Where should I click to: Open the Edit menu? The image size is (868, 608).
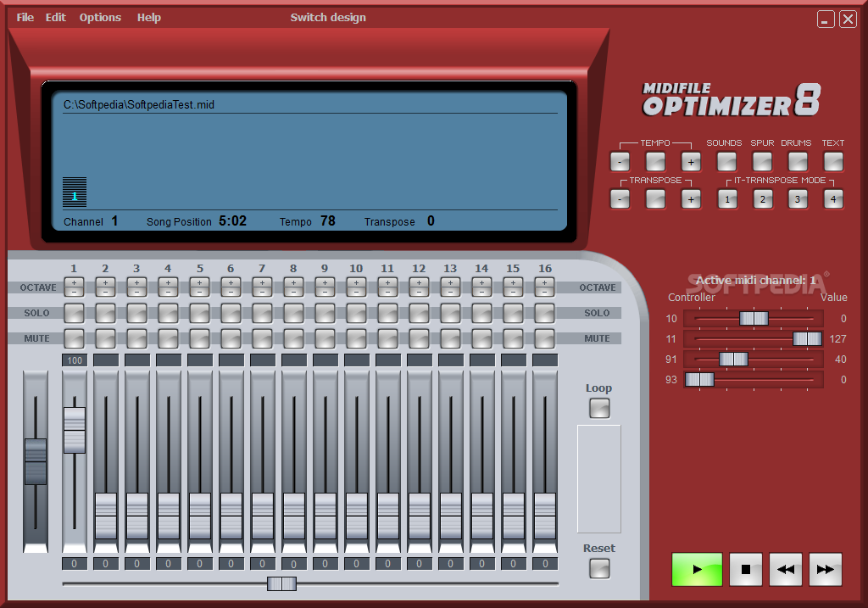point(55,18)
